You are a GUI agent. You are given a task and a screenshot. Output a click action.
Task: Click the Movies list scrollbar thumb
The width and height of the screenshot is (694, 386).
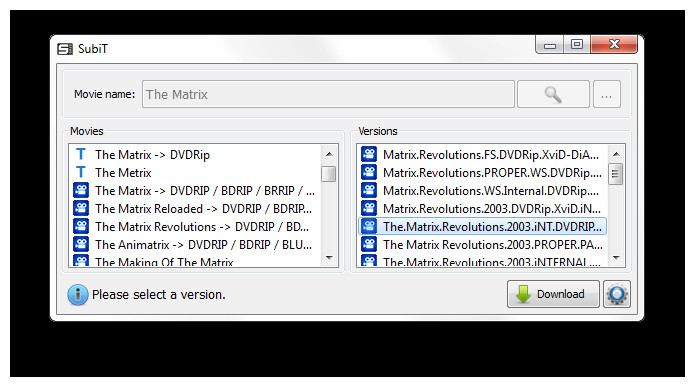click(x=328, y=174)
